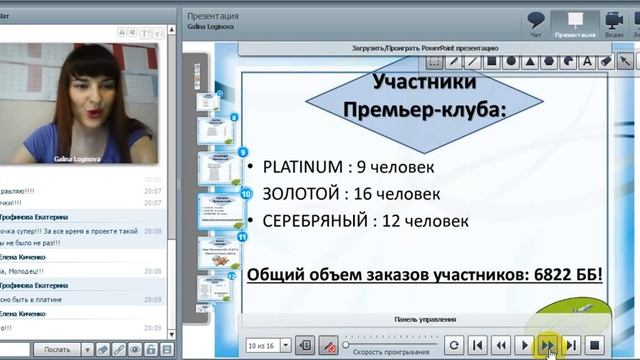Select the marquee selection tool
This screenshot has width=640, height=360.
tap(434, 62)
